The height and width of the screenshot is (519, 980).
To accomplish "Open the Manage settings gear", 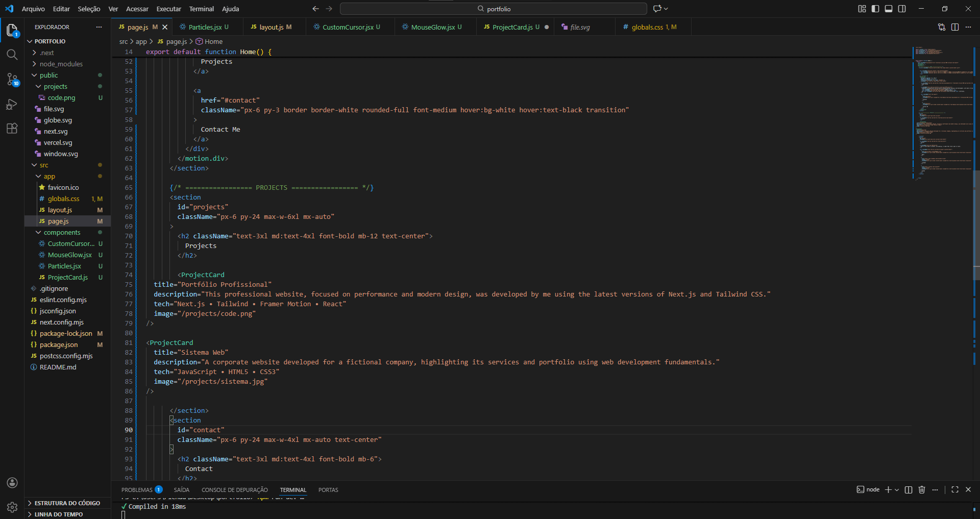I will [x=12, y=507].
